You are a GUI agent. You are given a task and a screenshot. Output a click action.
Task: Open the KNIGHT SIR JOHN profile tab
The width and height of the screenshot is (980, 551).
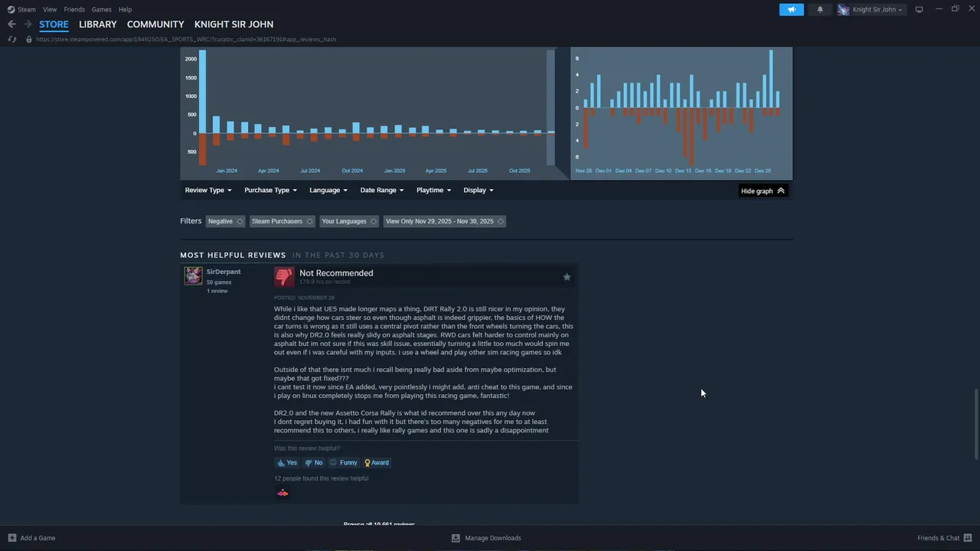[234, 24]
